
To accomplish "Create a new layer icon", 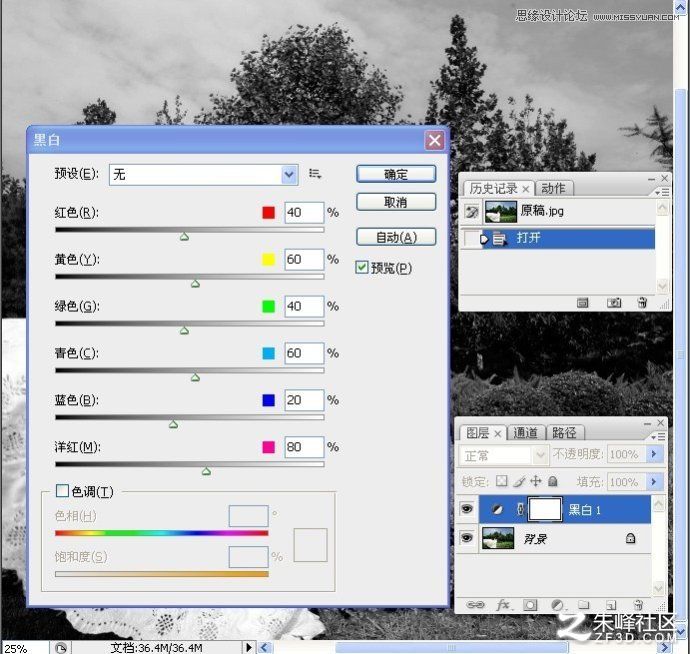I will (x=611, y=605).
